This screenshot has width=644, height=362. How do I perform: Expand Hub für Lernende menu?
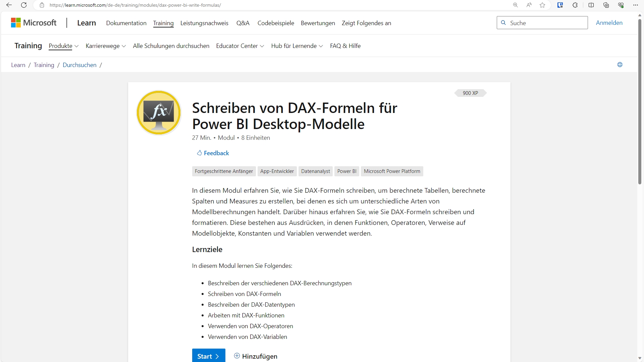pos(297,46)
